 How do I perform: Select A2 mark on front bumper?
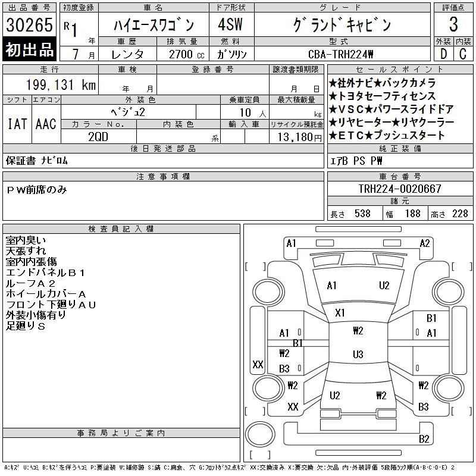(x=425, y=243)
